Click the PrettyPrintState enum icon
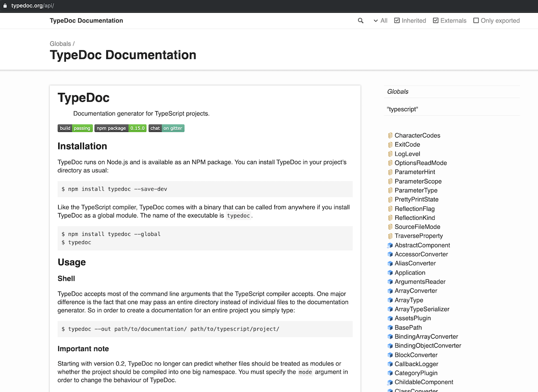This screenshot has width=538, height=392. [x=390, y=200]
